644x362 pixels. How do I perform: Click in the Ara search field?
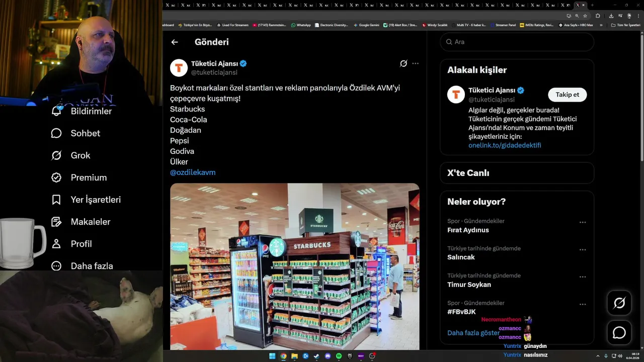pyautogui.click(x=517, y=42)
